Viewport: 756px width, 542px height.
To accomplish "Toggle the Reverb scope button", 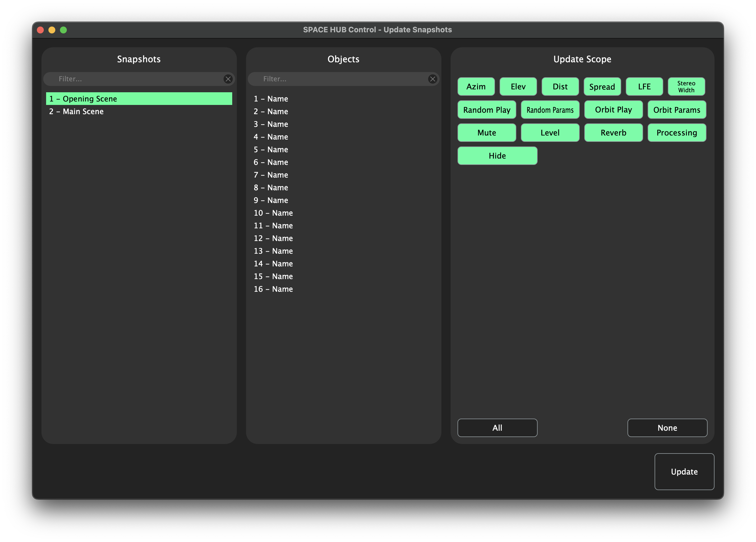I will (x=613, y=133).
